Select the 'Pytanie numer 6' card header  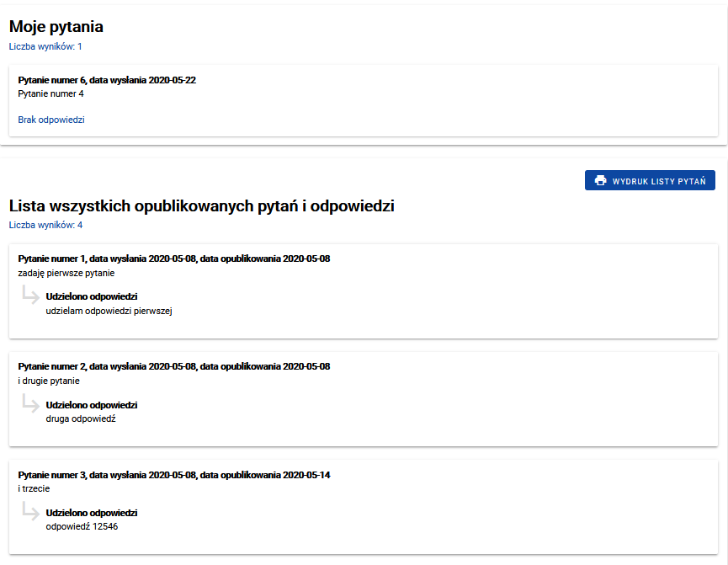pyautogui.click(x=107, y=80)
